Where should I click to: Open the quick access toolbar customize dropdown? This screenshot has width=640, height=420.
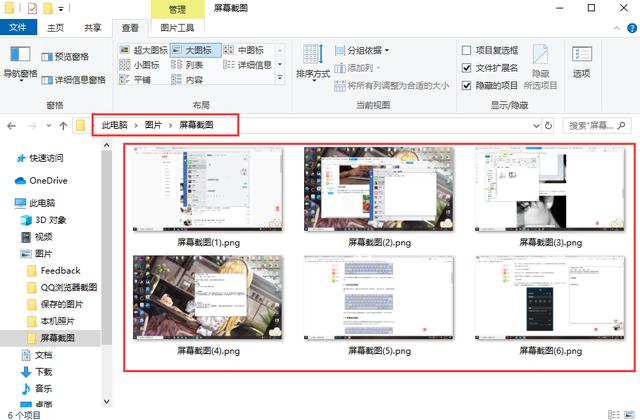click(x=61, y=9)
